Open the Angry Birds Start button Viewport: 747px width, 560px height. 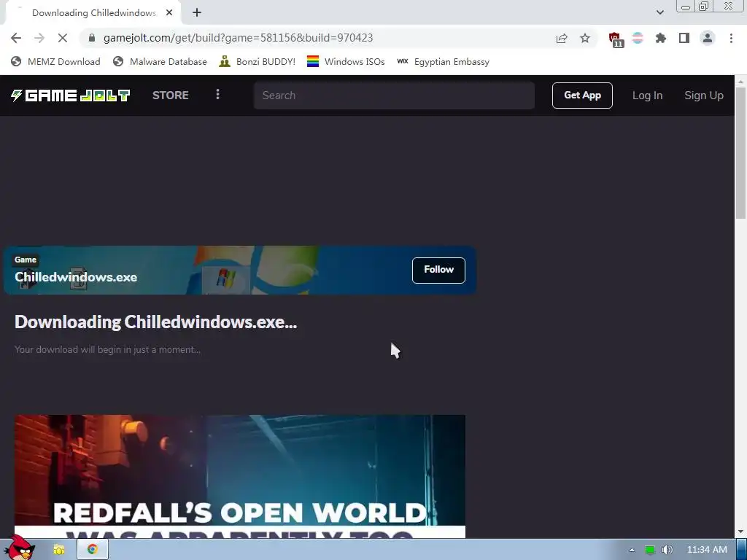point(20,548)
